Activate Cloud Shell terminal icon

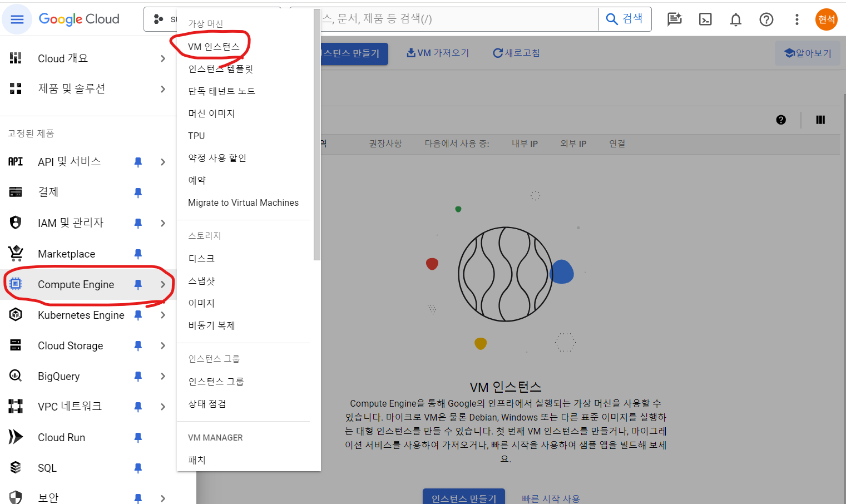coord(705,19)
